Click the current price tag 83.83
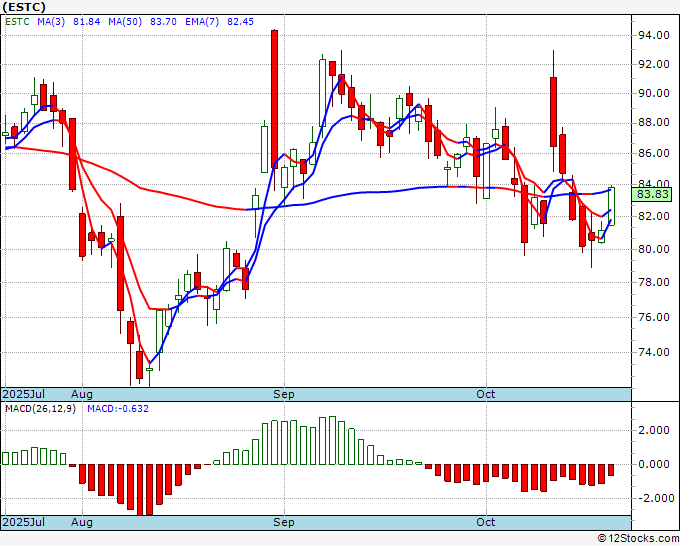Screen dimensions: 680x546 click(x=652, y=194)
